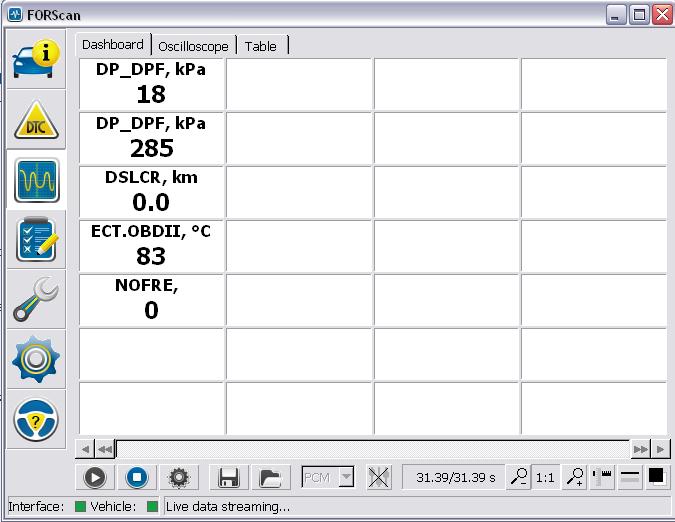Viewport: 675px width, 522px height.
Task: Open PID settings gear in bottom toolbar
Action: click(x=178, y=478)
